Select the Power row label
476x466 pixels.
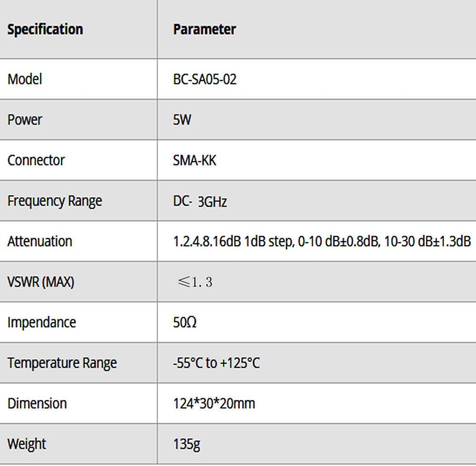pos(25,119)
